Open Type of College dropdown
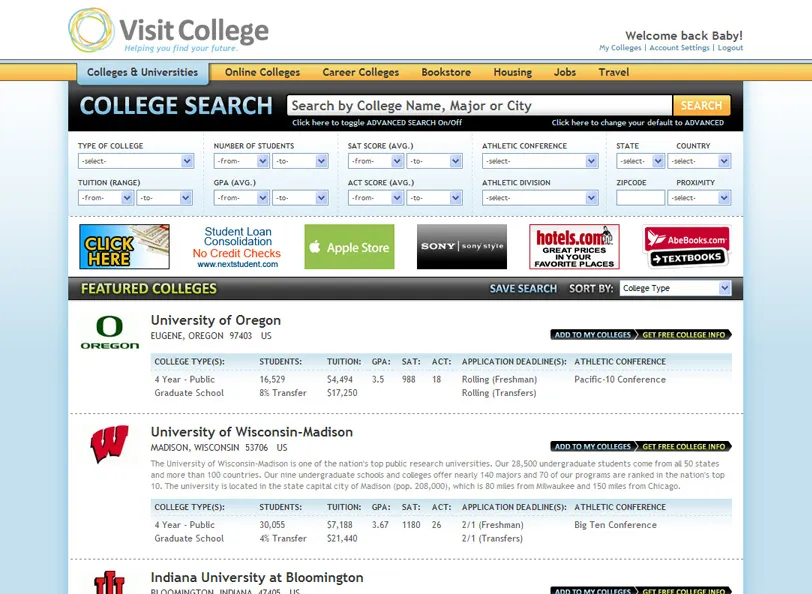The height and width of the screenshot is (594, 812). pyautogui.click(x=136, y=161)
